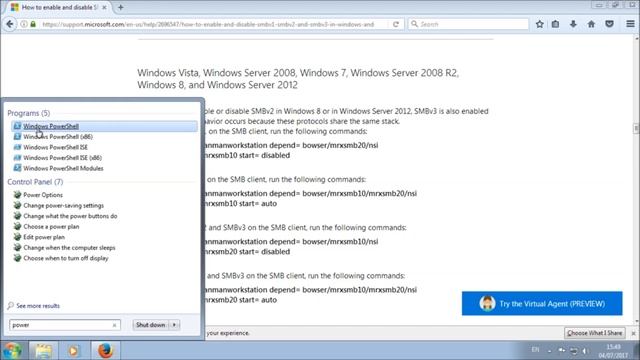
Task: Dismiss the notification bar close icon
Action: 633,333
